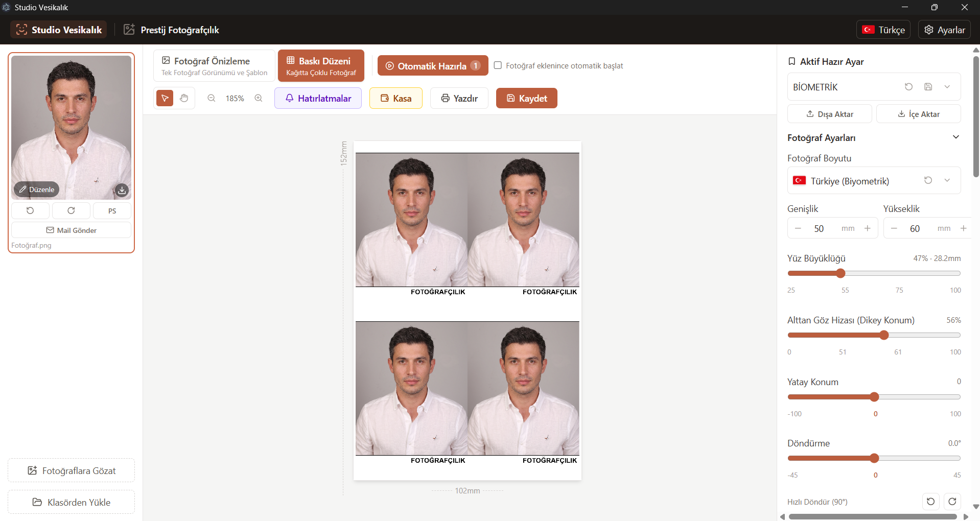The height and width of the screenshot is (521, 980).
Task: Select the Baskı Düzeni tab
Action: point(321,66)
